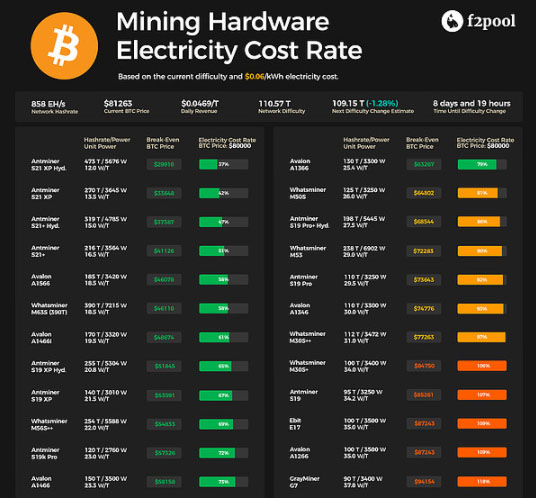536x498 pixels.
Task: Select the Antminer S19 XP row name
Action: 45,395
